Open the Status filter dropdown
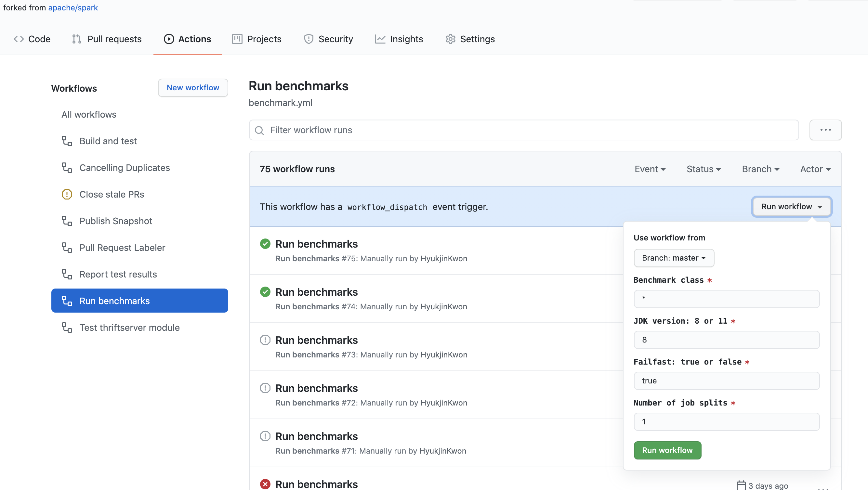This screenshot has width=868, height=490. point(703,169)
